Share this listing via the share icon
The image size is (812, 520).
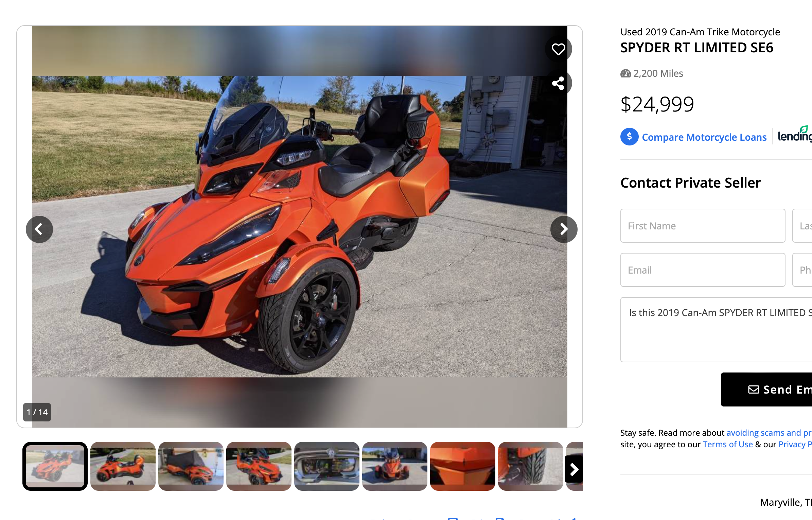pos(558,83)
